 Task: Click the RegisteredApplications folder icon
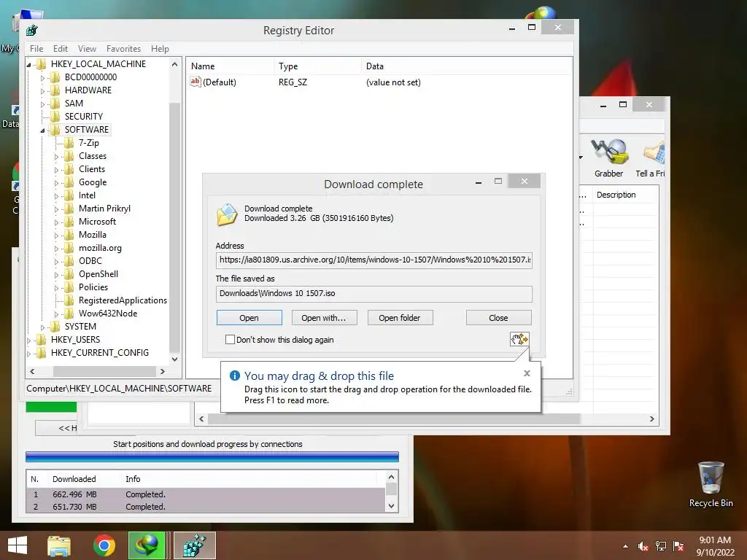coord(69,300)
